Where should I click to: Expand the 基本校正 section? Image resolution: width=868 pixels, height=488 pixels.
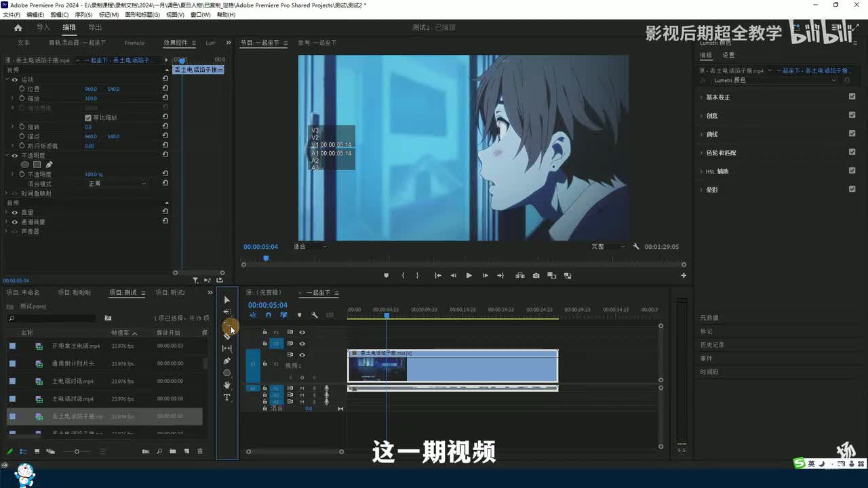(701, 98)
